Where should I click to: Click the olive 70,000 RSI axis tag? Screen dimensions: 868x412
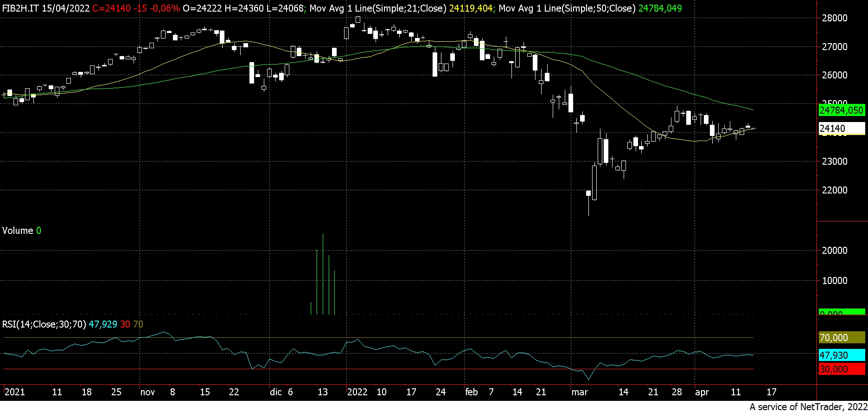click(x=842, y=338)
